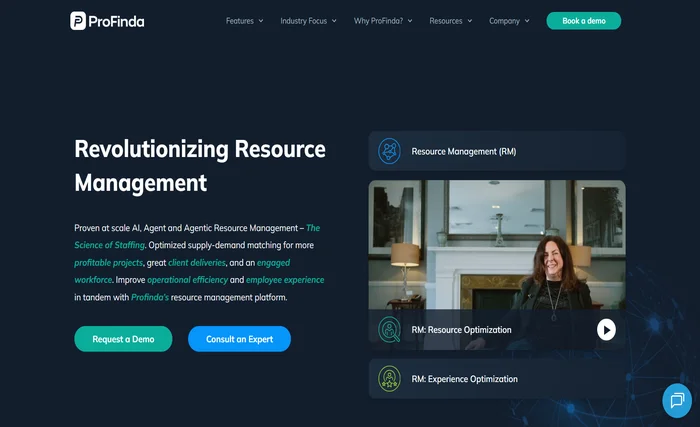
Task: Open the Features menu
Action: pos(240,21)
